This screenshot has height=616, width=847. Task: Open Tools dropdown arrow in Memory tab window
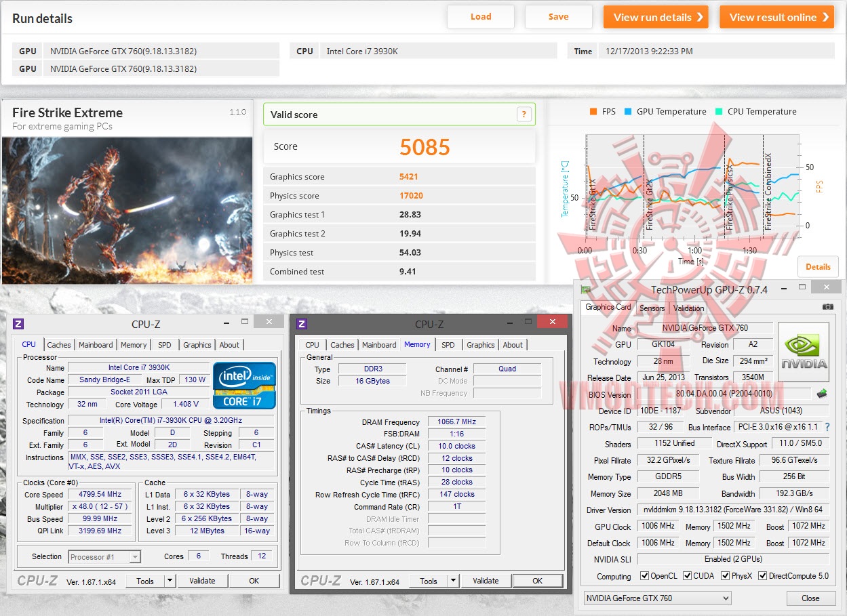tap(453, 581)
